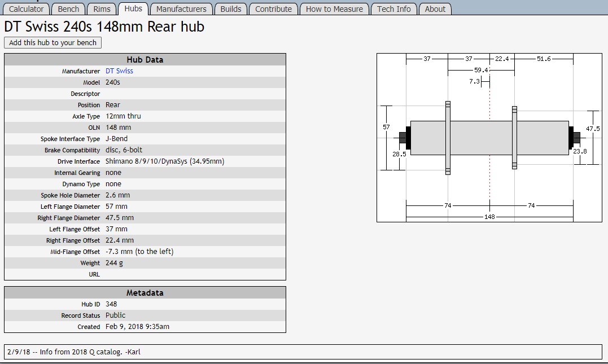Click the Metadata table header
The width and height of the screenshot is (608, 364).
pos(145,293)
